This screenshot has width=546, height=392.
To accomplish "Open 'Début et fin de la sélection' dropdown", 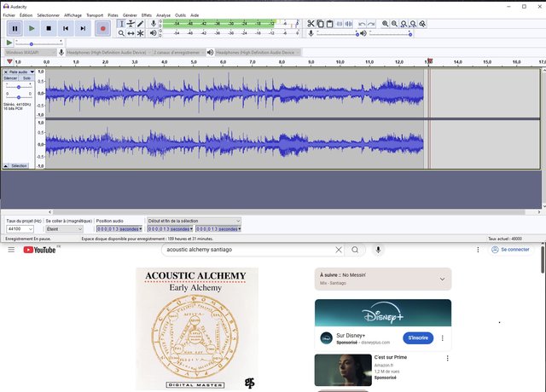I will point(194,221).
